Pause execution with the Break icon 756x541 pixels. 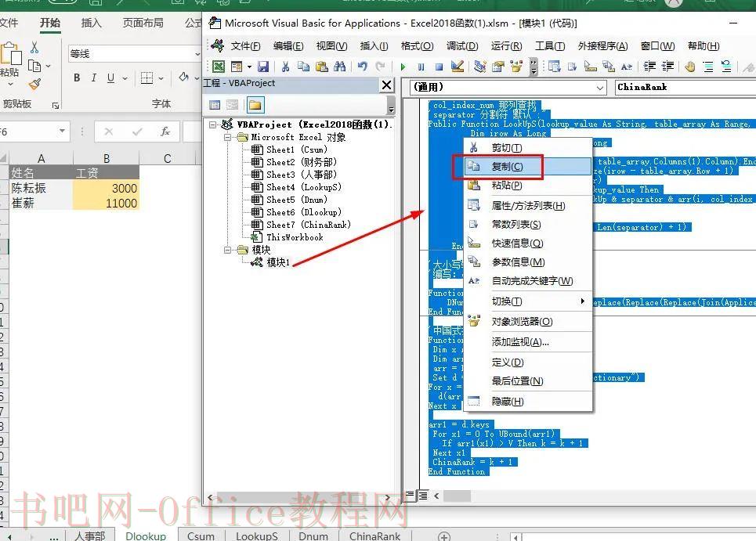pos(421,67)
